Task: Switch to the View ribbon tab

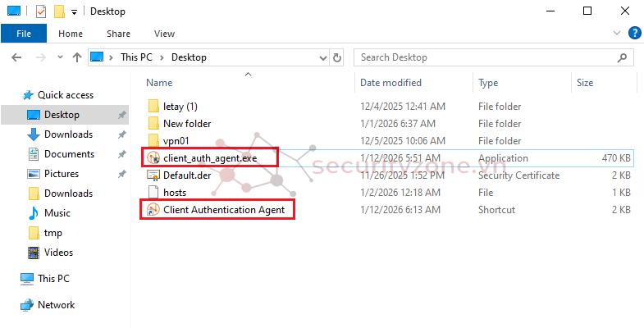Action: pyautogui.click(x=164, y=34)
